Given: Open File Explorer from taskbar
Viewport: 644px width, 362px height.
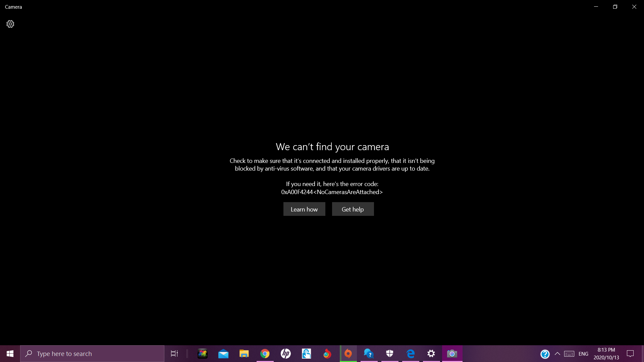Looking at the screenshot, I should point(244,353).
